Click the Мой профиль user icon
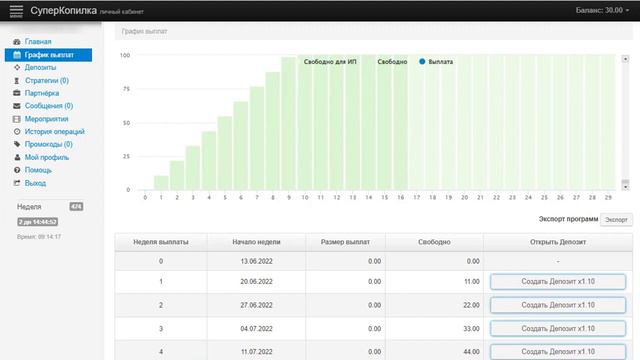Viewport: 640px width, 360px height. tap(17, 157)
